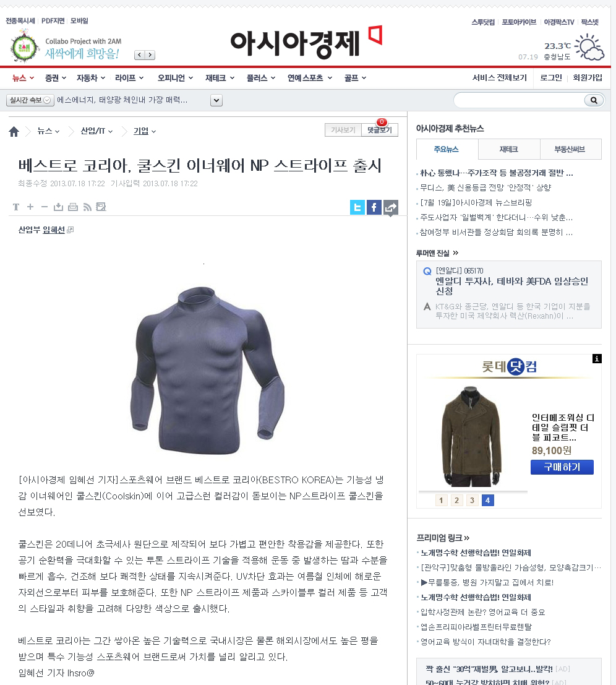This screenshot has width=616, height=685.
Task: Expand the 실시간 속보 headline dropdown
Action: [x=216, y=100]
